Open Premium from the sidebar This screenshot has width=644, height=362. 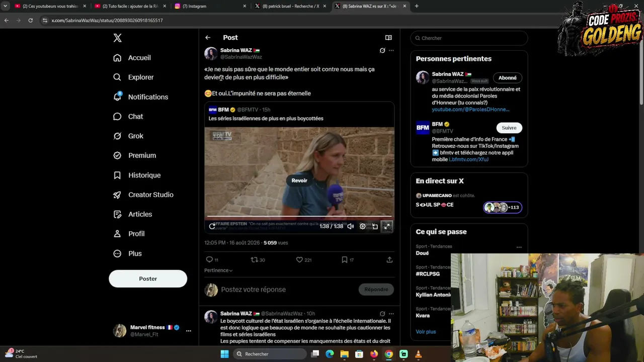[134, 156]
